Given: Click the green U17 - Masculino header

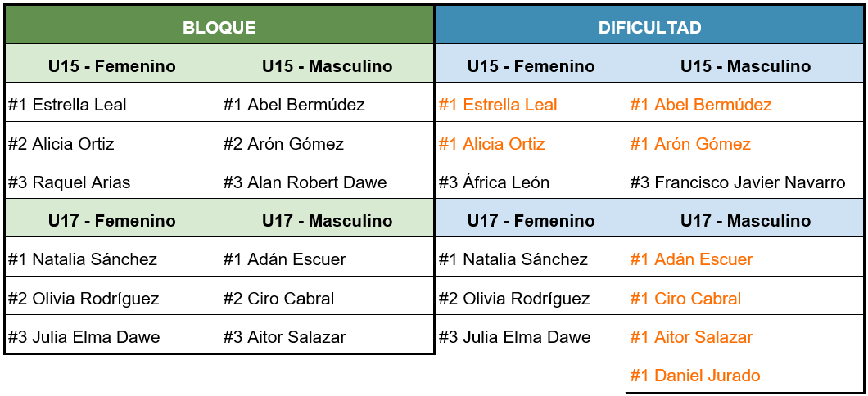Looking at the screenshot, I should [x=327, y=221].
